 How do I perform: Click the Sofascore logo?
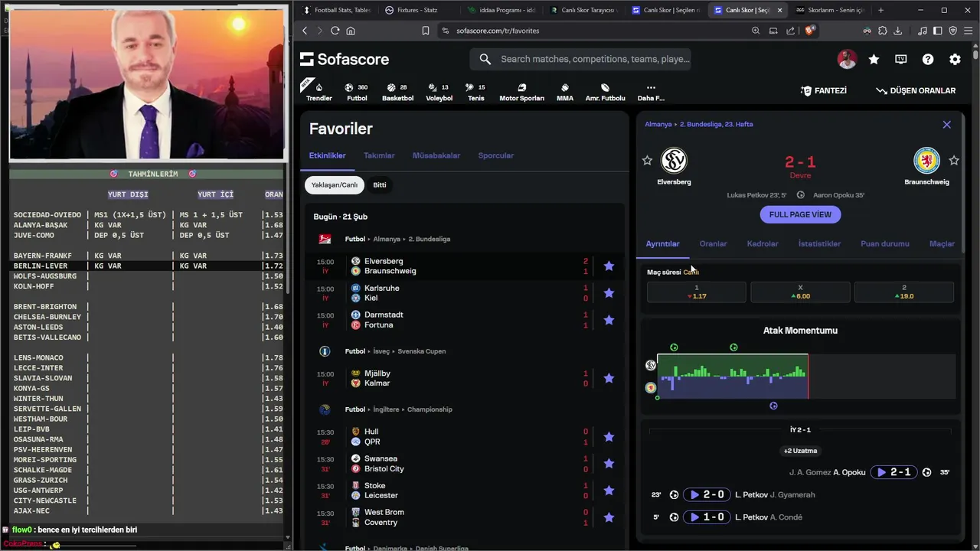pos(345,59)
